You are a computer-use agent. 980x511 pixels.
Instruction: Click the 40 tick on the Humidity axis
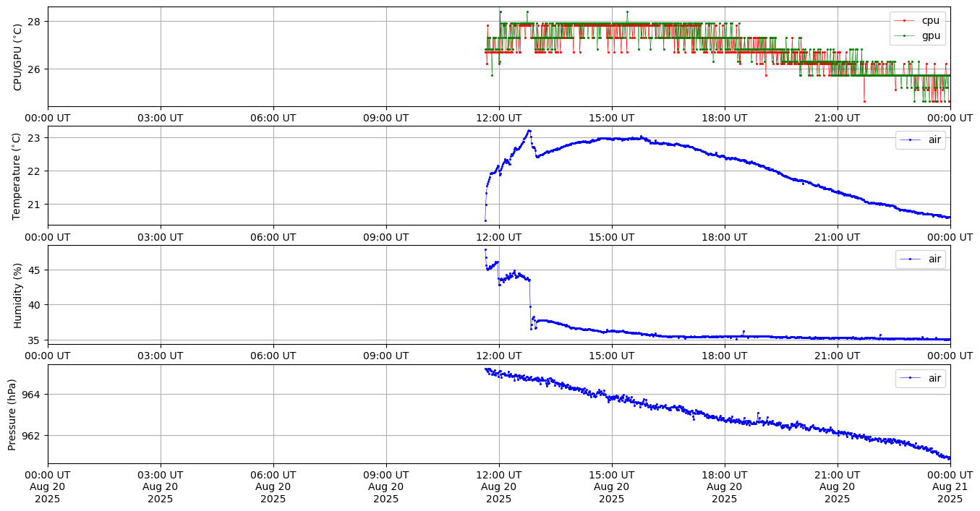coord(35,305)
